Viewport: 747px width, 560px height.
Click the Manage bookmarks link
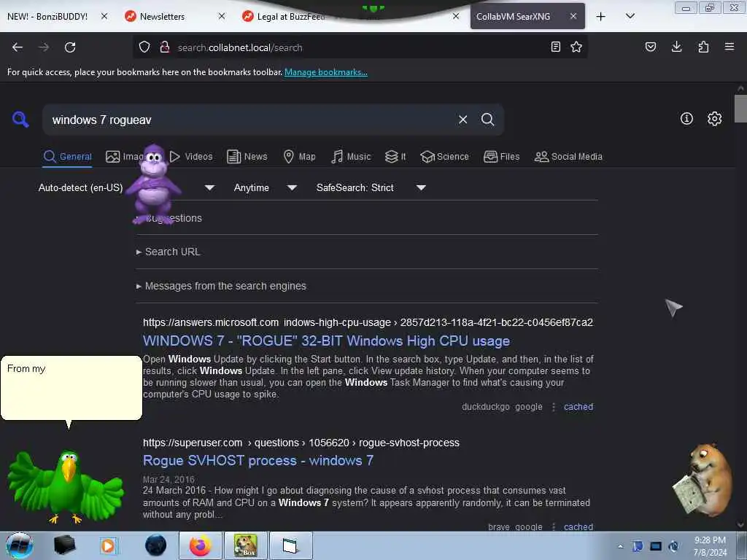(x=326, y=72)
